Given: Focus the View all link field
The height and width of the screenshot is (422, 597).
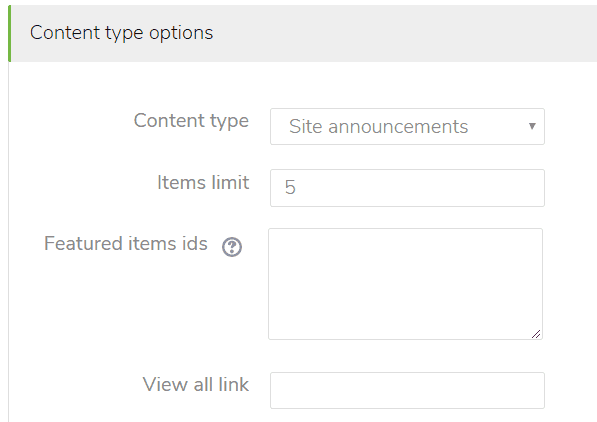Looking at the screenshot, I should (407, 390).
